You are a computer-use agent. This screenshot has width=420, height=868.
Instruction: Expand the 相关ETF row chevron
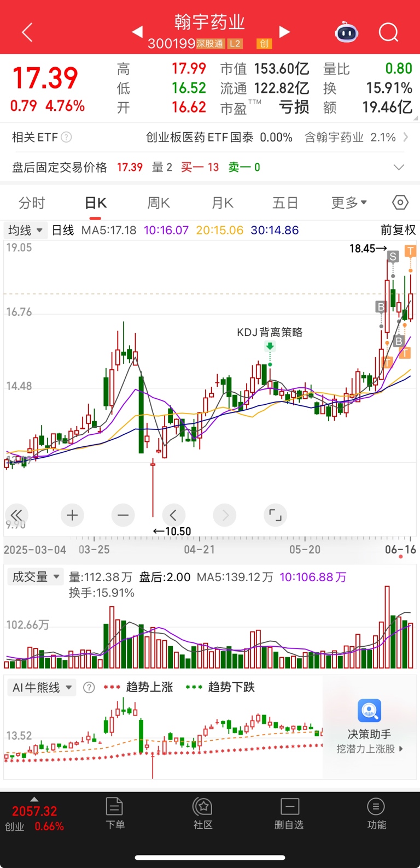(x=406, y=137)
